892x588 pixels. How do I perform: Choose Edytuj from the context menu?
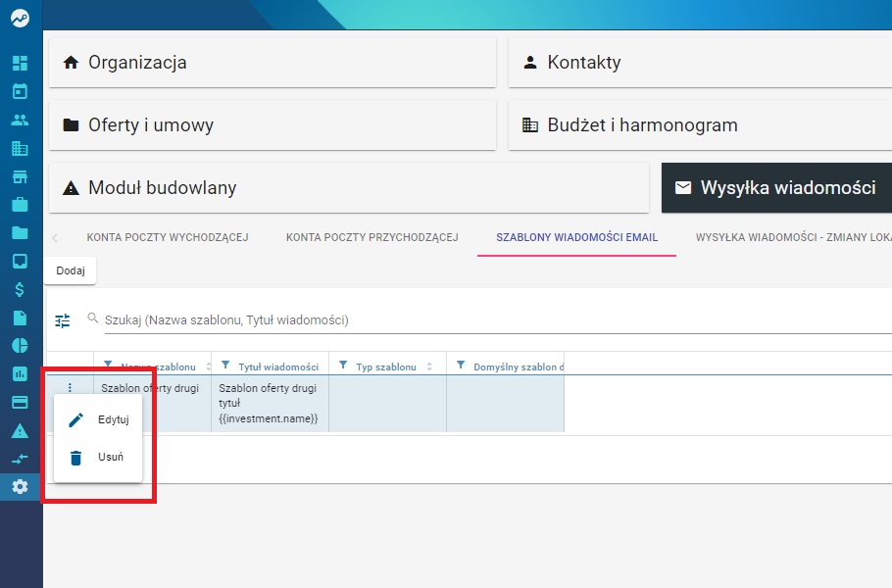coord(98,419)
